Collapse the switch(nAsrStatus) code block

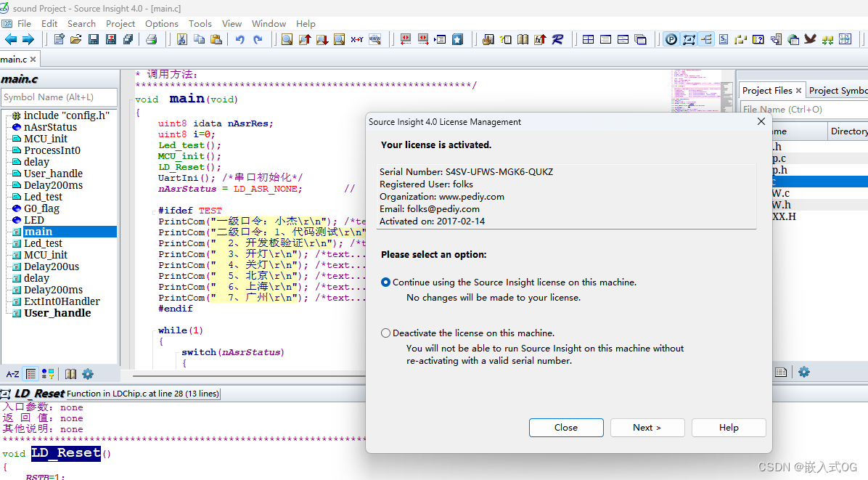pyautogui.click(x=176, y=352)
